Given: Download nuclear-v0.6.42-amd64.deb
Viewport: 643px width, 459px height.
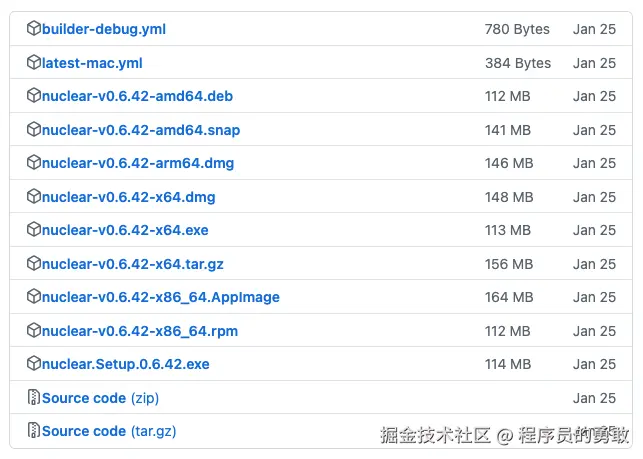Looking at the screenshot, I should 137,96.
